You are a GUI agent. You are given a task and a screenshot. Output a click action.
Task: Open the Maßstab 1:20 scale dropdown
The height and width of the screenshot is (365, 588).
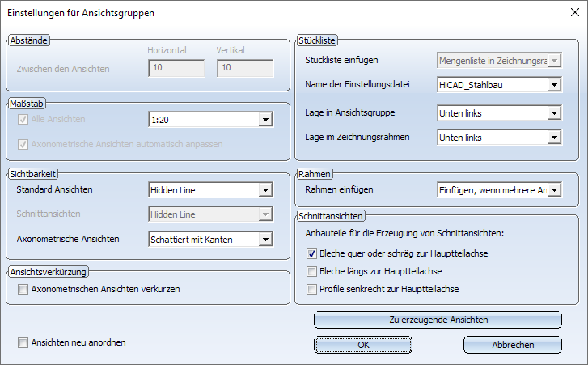coord(264,120)
